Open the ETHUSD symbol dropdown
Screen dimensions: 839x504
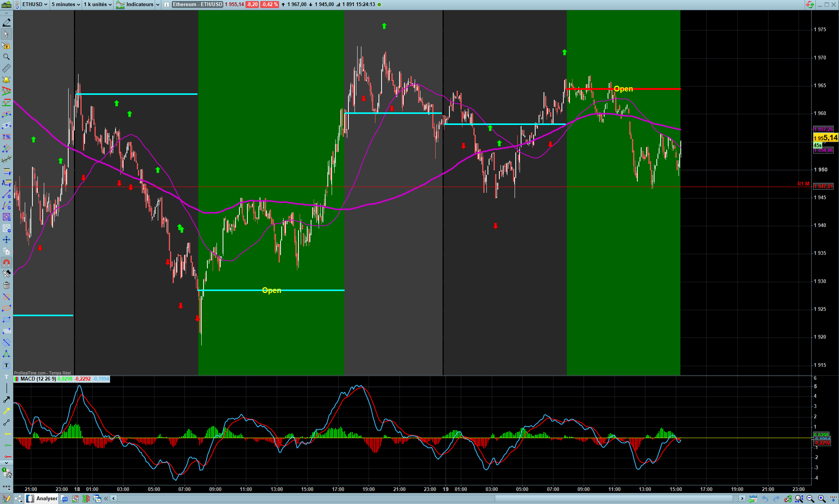click(x=35, y=5)
